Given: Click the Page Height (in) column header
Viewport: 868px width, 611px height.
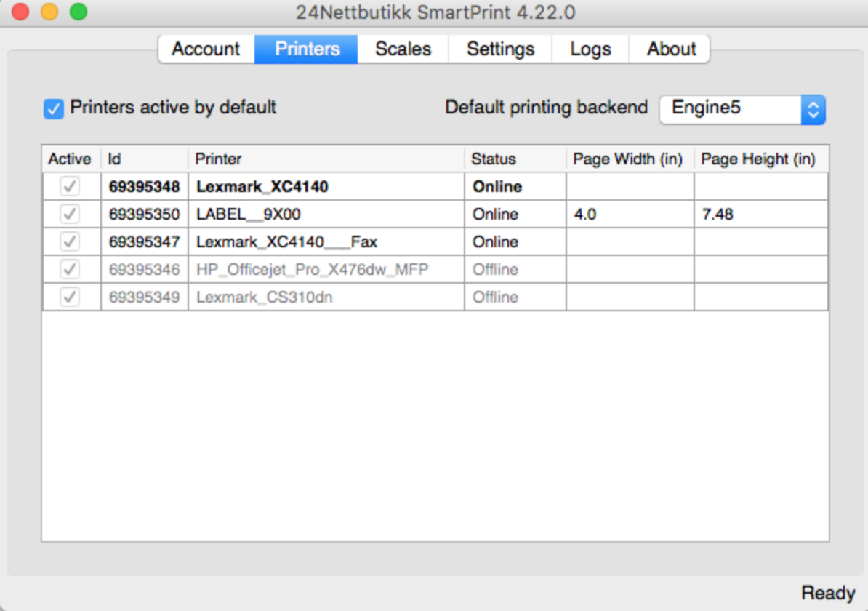Looking at the screenshot, I should pyautogui.click(x=761, y=159).
